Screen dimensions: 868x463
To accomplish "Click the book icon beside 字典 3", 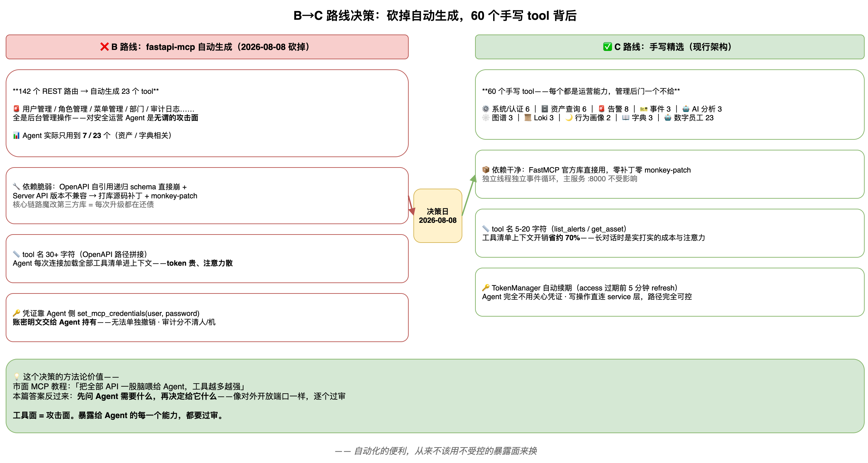I will [626, 118].
